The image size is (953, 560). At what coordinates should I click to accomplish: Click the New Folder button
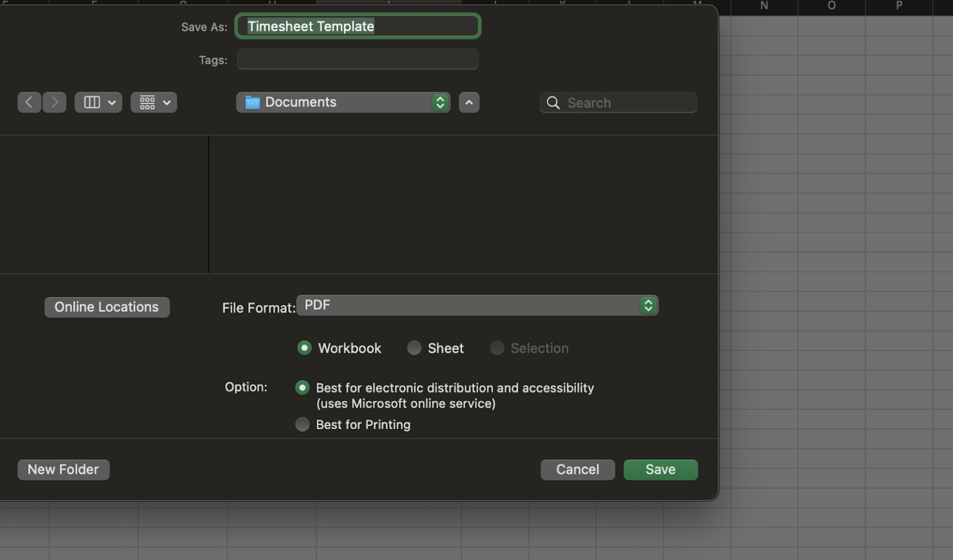coord(63,469)
